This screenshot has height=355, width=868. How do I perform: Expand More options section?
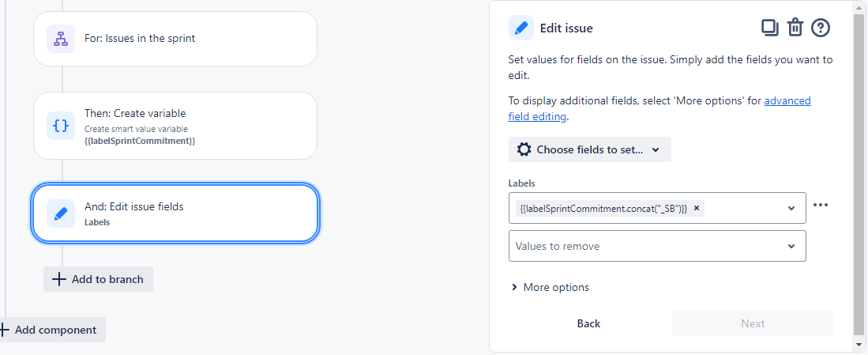click(550, 287)
